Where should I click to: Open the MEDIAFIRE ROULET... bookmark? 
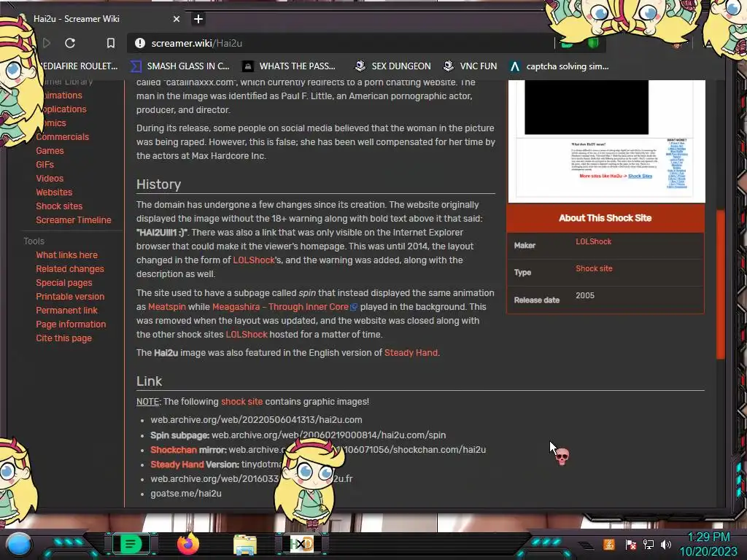click(79, 66)
